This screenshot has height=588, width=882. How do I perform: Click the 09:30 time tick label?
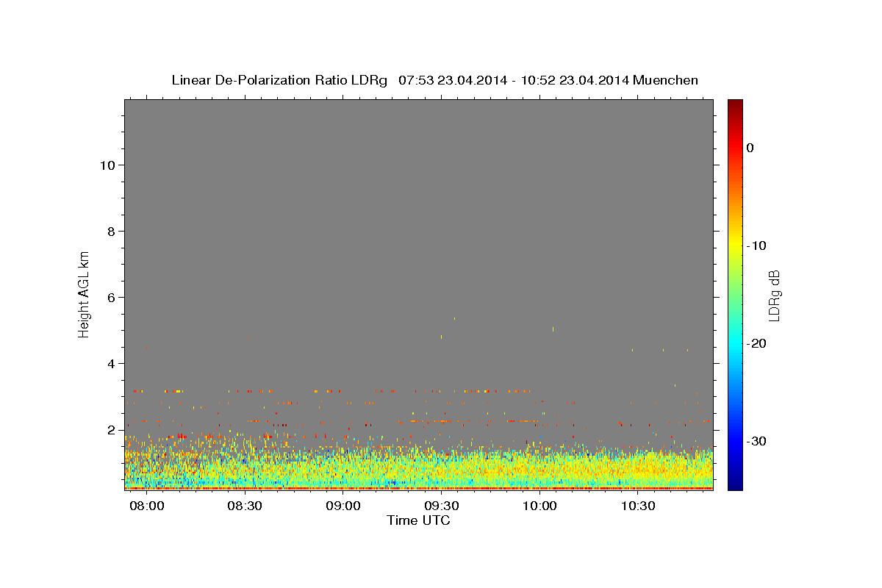(441, 506)
